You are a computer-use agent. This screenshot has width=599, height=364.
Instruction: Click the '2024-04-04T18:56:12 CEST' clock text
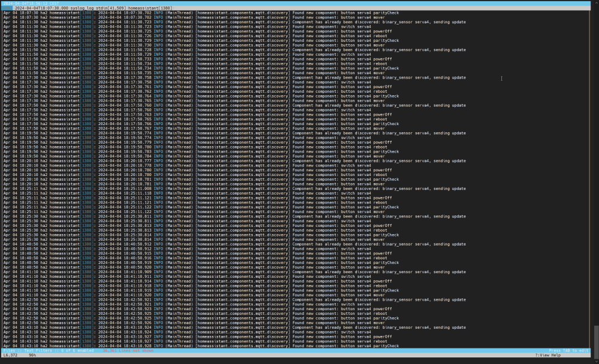coord(31,4)
